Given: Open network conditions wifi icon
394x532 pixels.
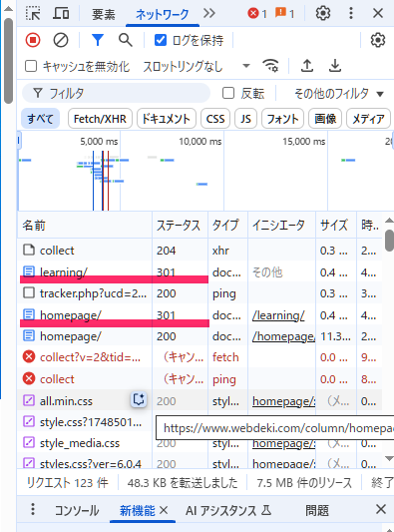Looking at the screenshot, I should [x=270, y=66].
